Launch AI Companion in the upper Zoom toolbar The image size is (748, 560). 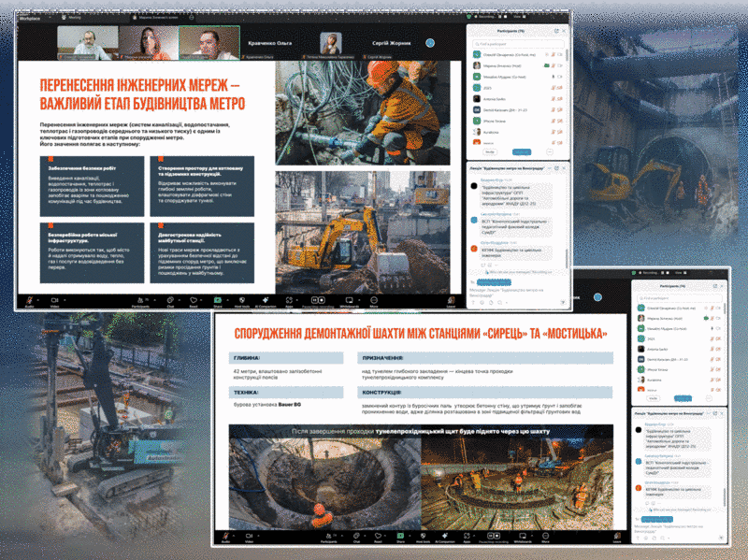[x=266, y=301]
